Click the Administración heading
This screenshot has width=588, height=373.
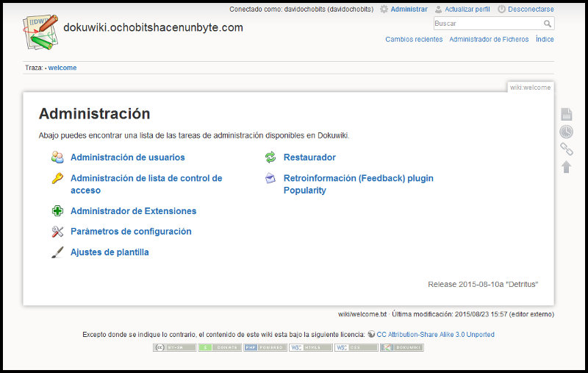[95, 114]
